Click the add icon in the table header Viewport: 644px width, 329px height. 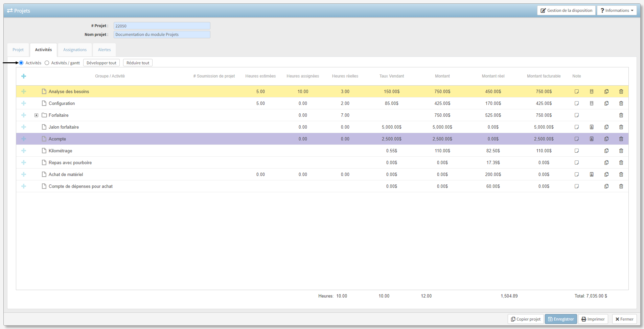pyautogui.click(x=24, y=76)
